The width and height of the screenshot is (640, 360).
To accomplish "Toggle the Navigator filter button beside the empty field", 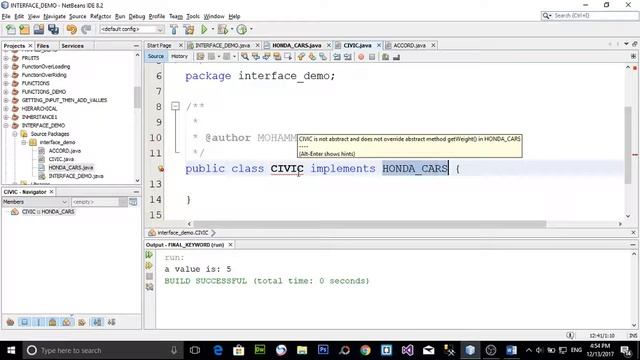I will [x=133, y=202].
